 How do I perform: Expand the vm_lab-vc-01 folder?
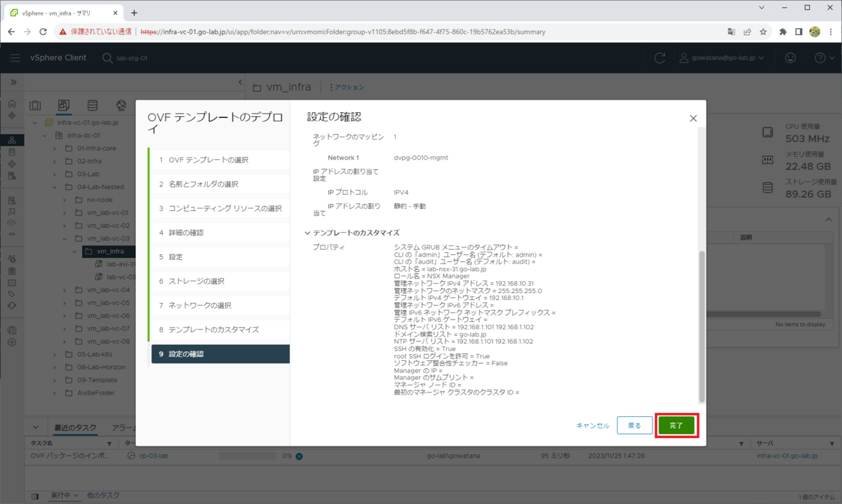[x=65, y=212]
